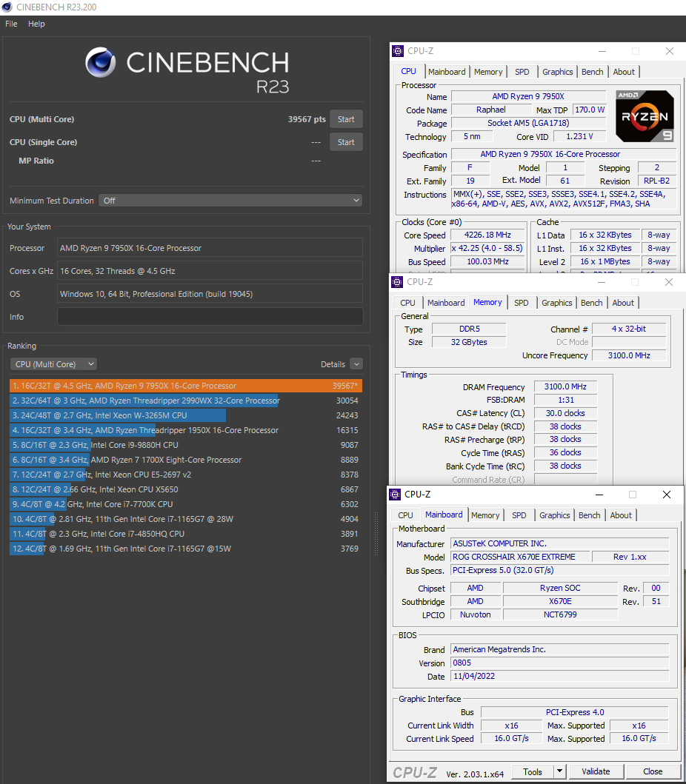Open the Tools dropdown arrow in CPU-Z
This screenshot has width=686, height=784.
point(560,771)
